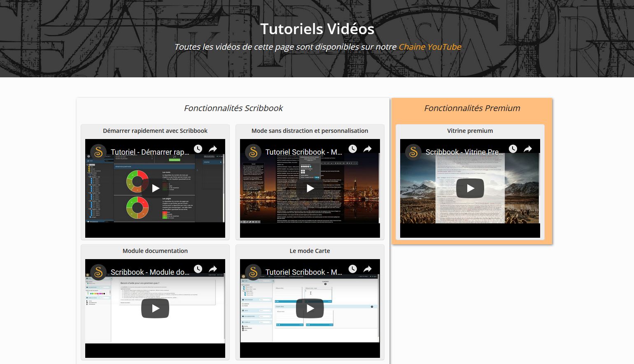Click Share arrow on Le mode Carte video
The image size is (634, 364).
tap(368, 269)
